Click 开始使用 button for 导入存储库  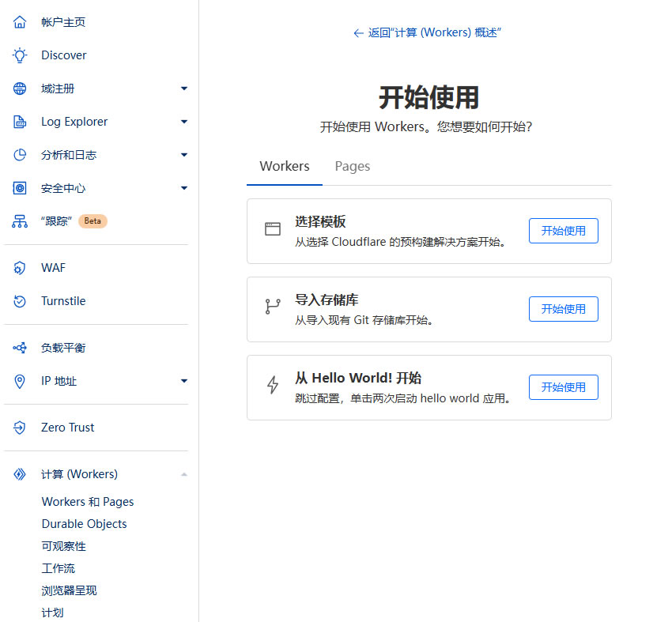pyautogui.click(x=563, y=309)
